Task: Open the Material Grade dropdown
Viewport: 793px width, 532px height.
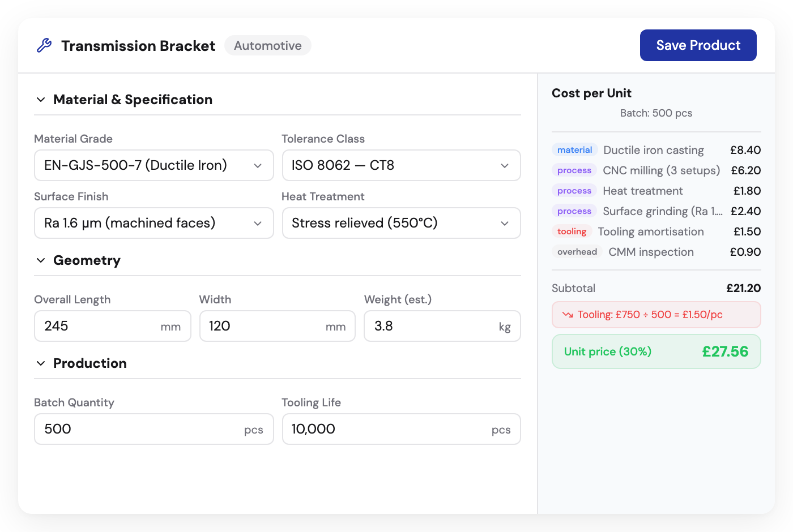Action: [154, 165]
